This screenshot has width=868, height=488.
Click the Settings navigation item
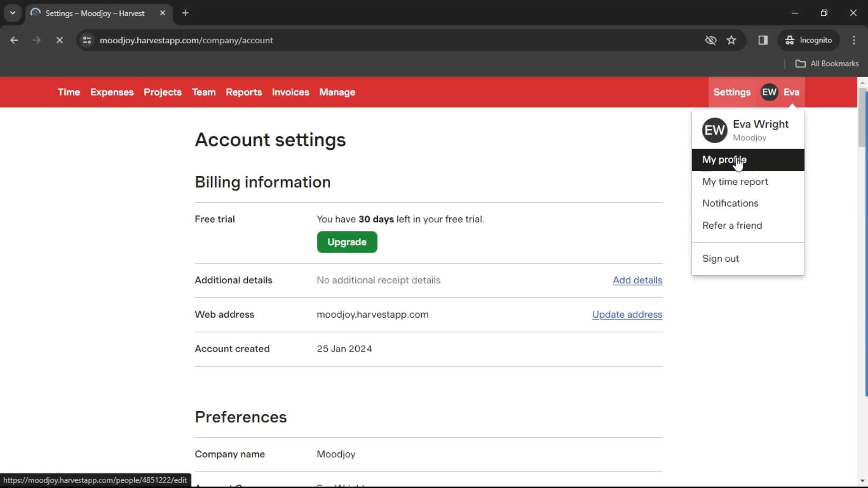coord(732,92)
